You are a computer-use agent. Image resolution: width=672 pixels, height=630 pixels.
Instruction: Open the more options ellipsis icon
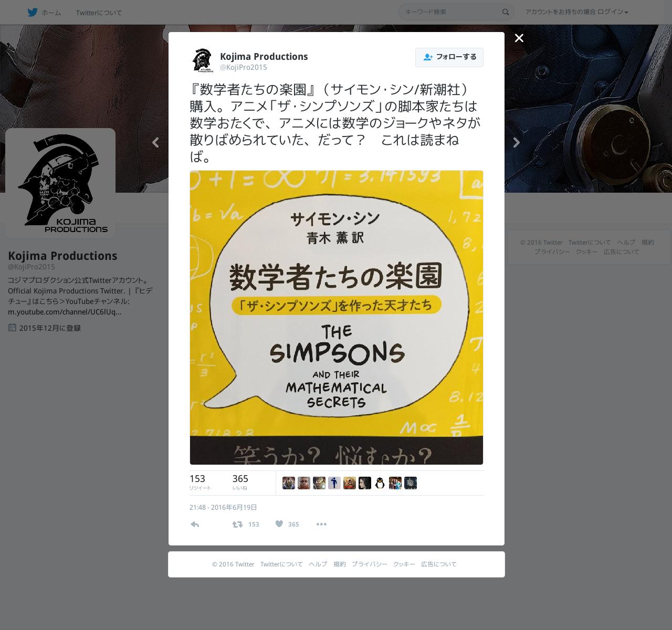point(321,524)
